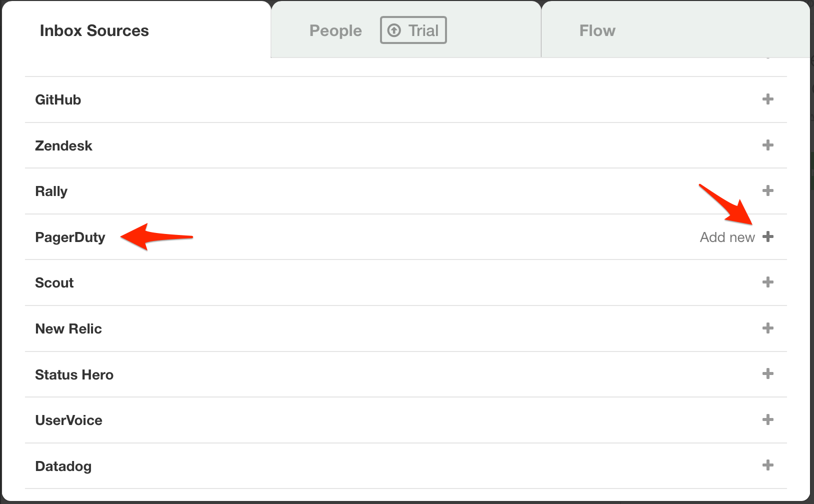Click the New Relic plus icon
The image size is (814, 504).
point(767,328)
